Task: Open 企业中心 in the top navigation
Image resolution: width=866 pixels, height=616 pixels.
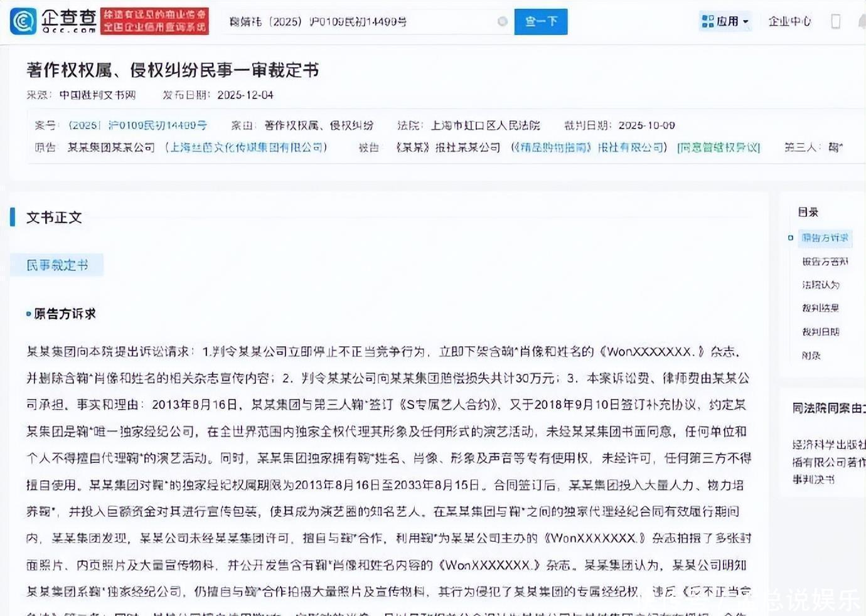Action: 789,21
